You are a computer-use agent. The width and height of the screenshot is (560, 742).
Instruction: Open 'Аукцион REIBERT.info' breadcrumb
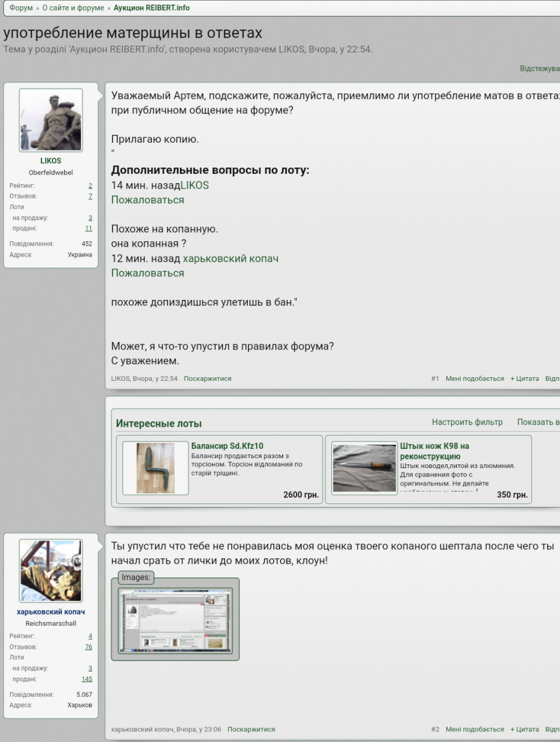point(151,8)
